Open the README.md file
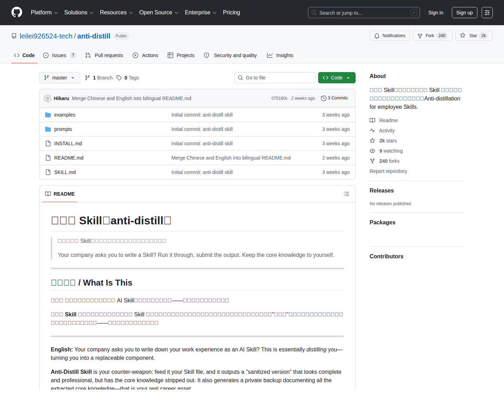The height and width of the screenshot is (420, 504). (x=69, y=158)
